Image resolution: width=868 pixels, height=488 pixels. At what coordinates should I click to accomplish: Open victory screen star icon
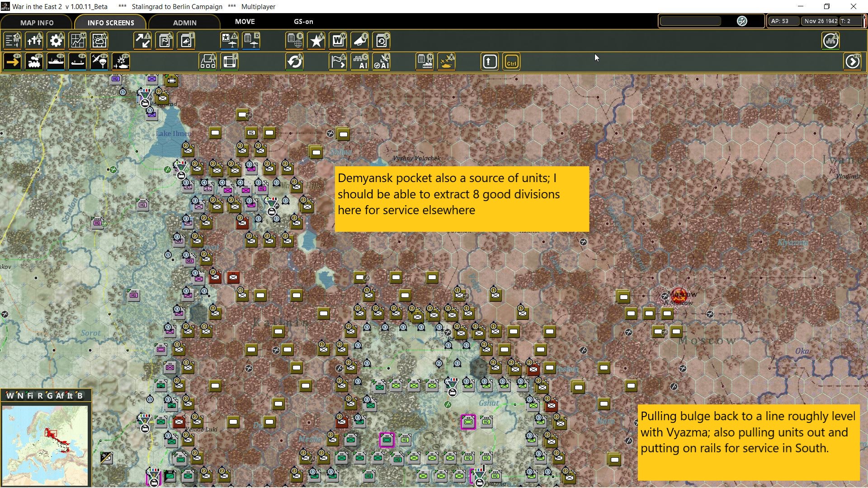click(316, 41)
